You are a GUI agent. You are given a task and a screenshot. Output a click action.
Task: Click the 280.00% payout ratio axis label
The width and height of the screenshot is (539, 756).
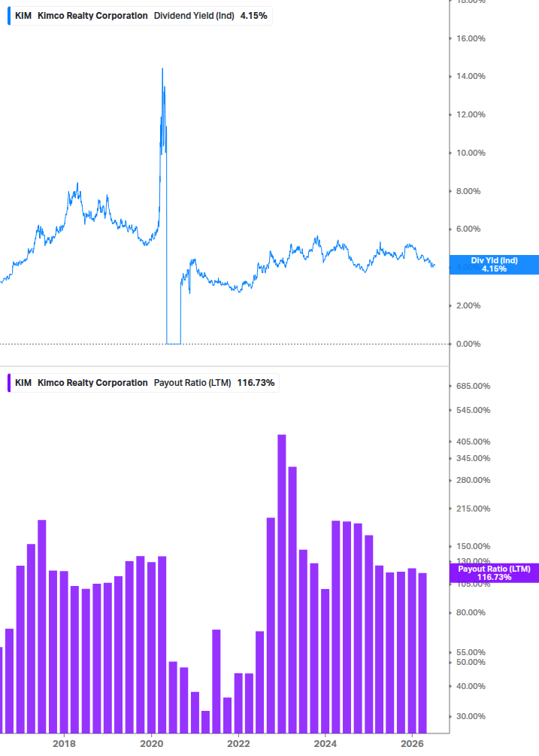point(473,480)
